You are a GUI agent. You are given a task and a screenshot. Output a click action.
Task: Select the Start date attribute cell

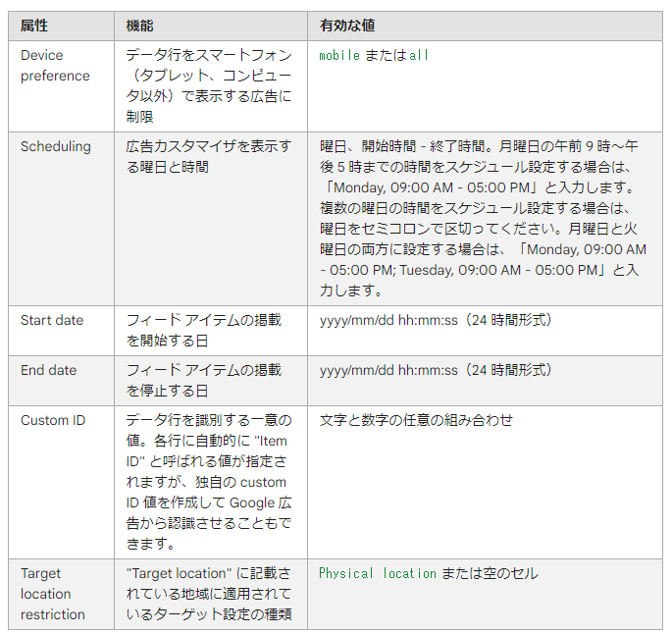point(52,320)
